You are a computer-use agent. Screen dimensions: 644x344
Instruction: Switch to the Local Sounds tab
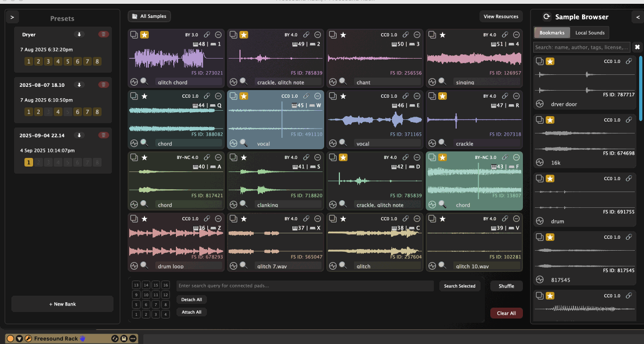click(590, 32)
